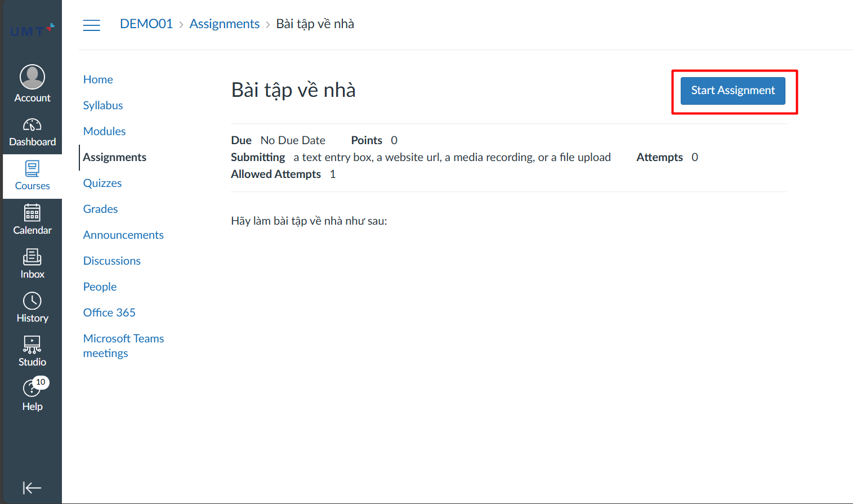Open Quizzes in course navigation
The height and width of the screenshot is (504, 853).
point(102,183)
